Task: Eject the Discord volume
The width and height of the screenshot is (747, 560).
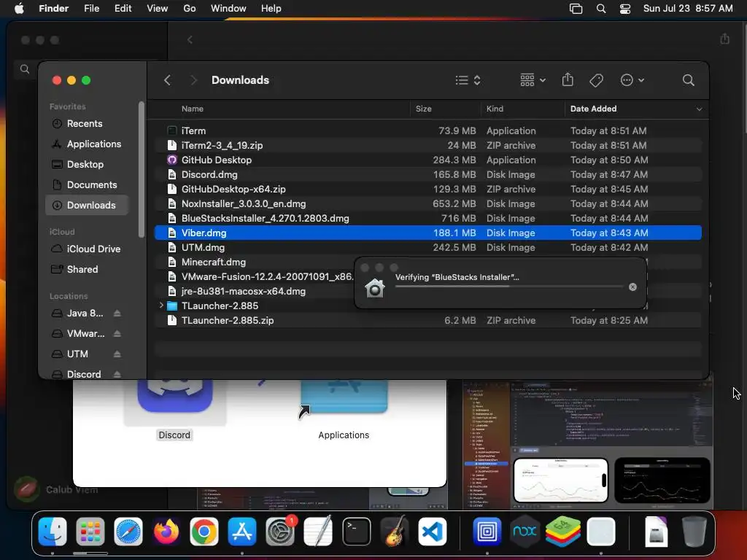Action: [x=117, y=374]
